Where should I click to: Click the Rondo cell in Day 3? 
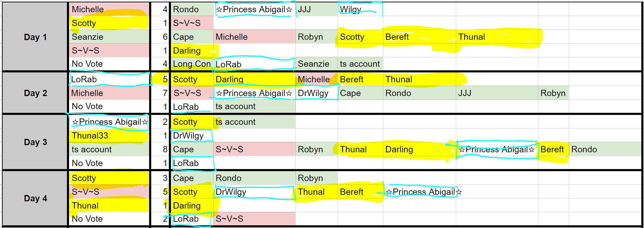pos(605,149)
